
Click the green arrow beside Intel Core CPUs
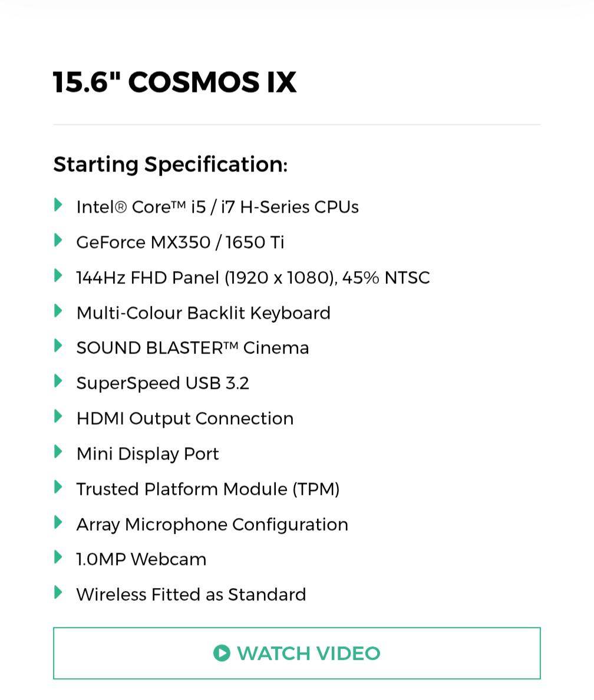pos(58,205)
